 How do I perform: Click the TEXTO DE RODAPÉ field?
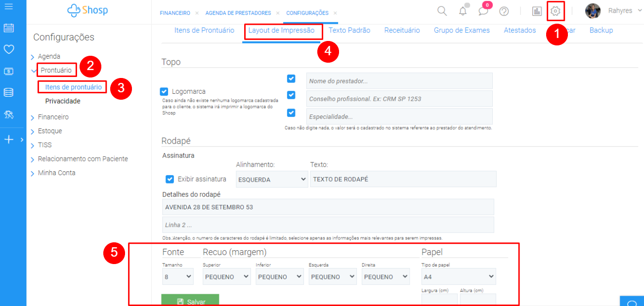403,179
